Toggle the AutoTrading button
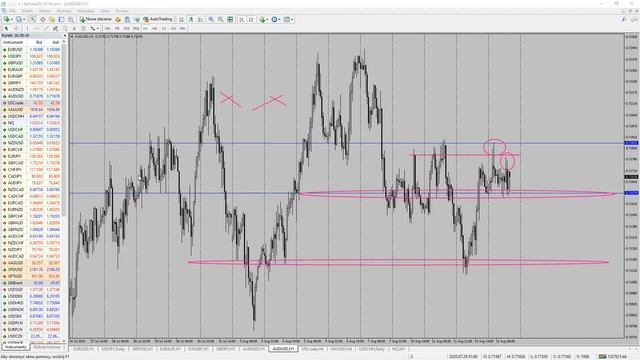Image resolution: width=640 pixels, height=360 pixels. (158, 19)
